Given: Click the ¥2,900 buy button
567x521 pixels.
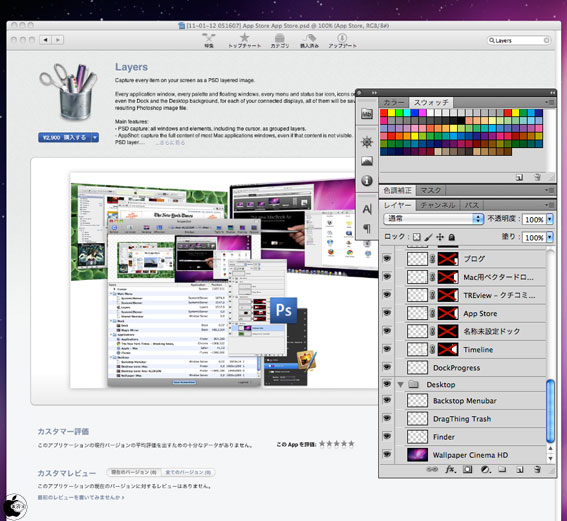Looking at the screenshot, I should (65, 137).
